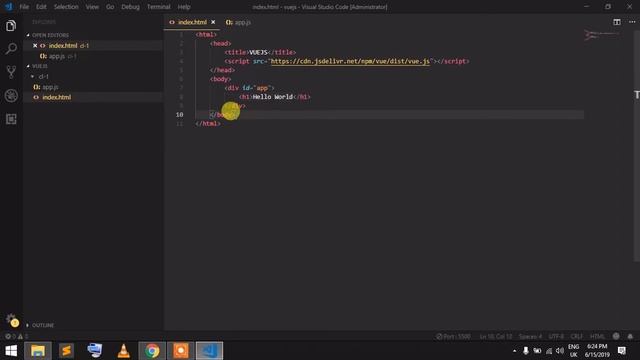Open the Help menu
The image size is (640, 360).
point(184,7)
